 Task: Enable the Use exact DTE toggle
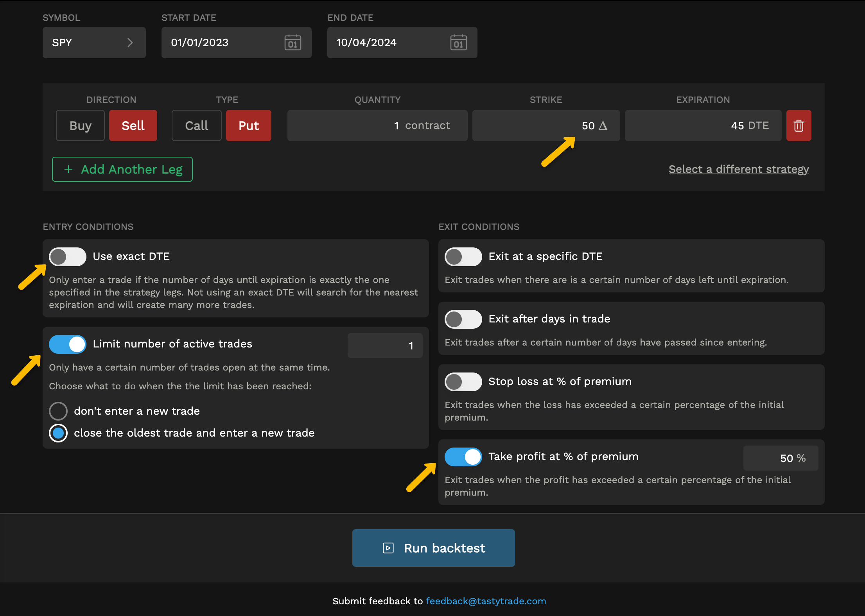(68, 257)
